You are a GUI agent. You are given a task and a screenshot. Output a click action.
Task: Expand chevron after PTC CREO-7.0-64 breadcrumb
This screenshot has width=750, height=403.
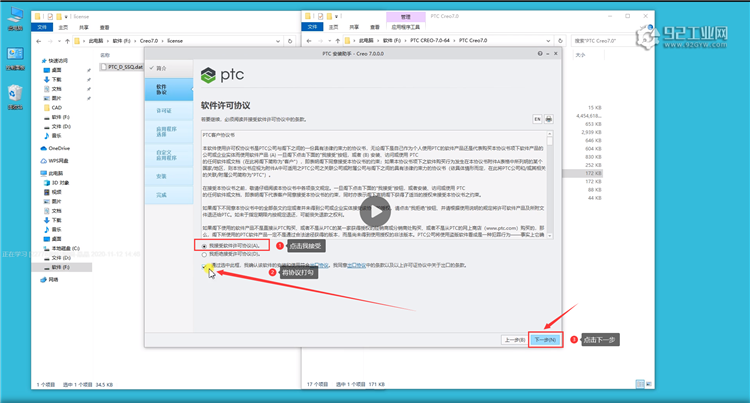(454, 41)
